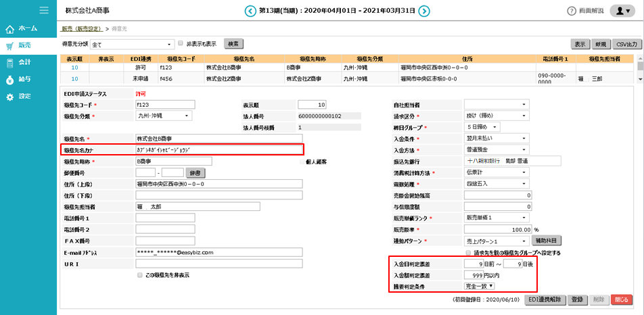
Task: Click the CSV出力 button
Action: 626,44
